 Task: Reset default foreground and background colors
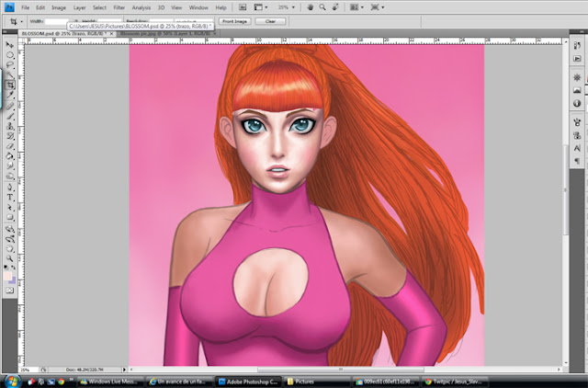pos(6,268)
